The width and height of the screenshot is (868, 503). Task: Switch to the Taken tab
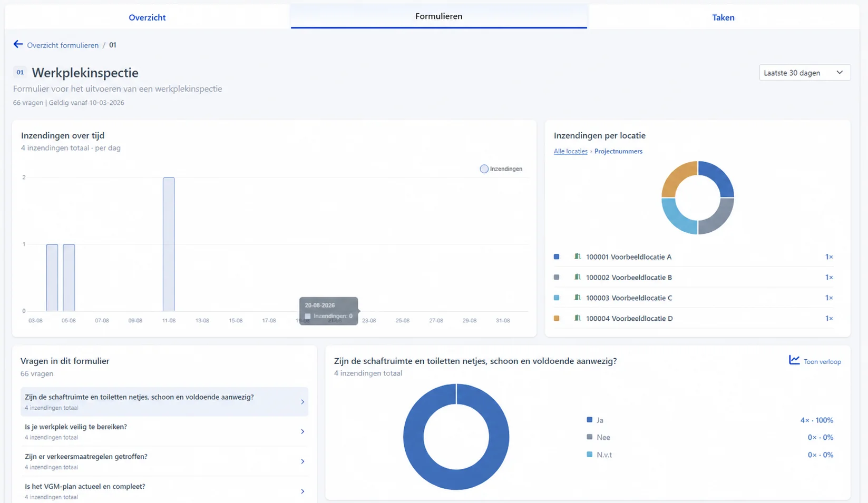click(x=723, y=17)
